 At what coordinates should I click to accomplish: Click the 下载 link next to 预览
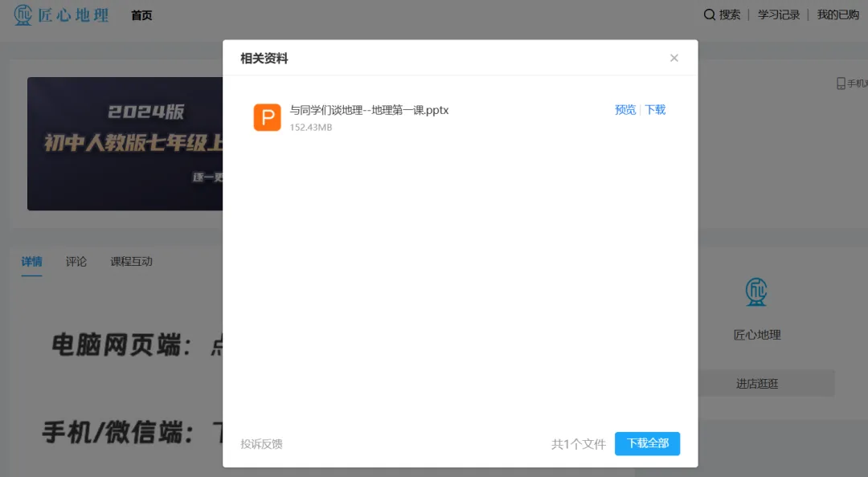[654, 109]
